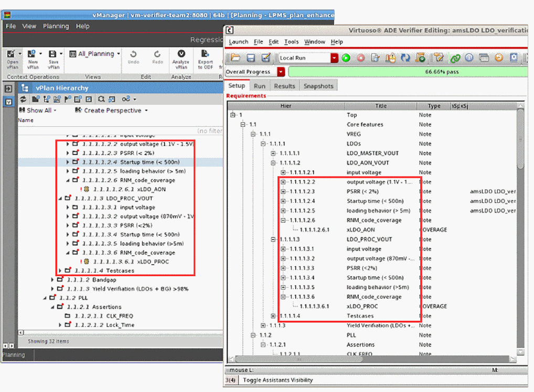Image resolution: width=534 pixels, height=392 pixels.
Task: Collapse the 1.1.1.1.3 LDO_PROC_VOUT node in vPlan
Action: 60,199
